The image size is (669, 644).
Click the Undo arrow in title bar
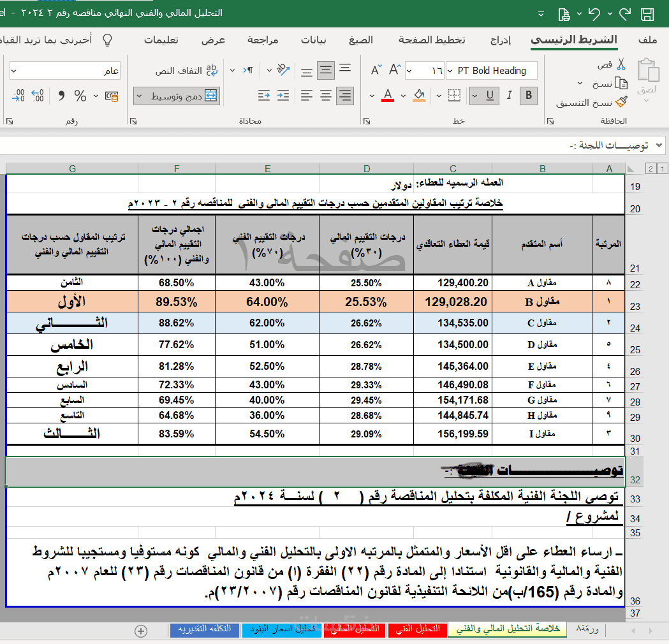point(594,15)
